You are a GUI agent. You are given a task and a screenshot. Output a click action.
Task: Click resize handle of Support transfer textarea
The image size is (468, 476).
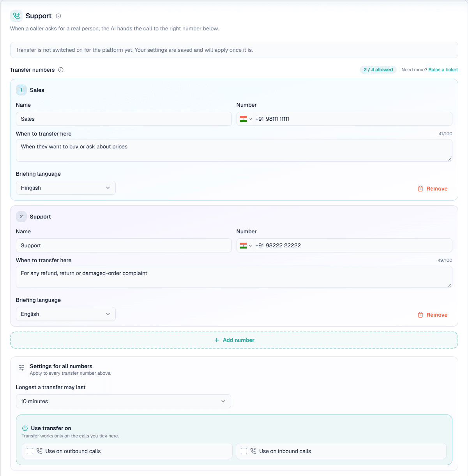450,285
